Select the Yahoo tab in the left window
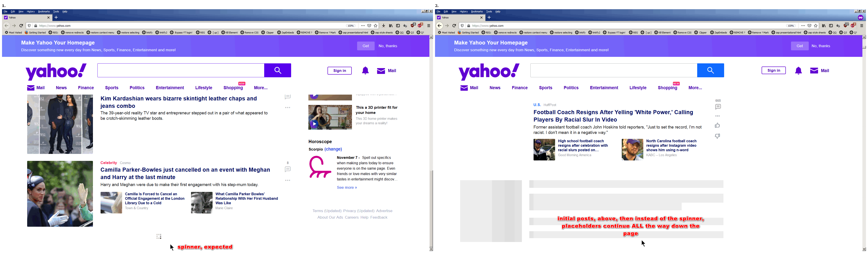This screenshot has width=868, height=253. (x=27, y=18)
